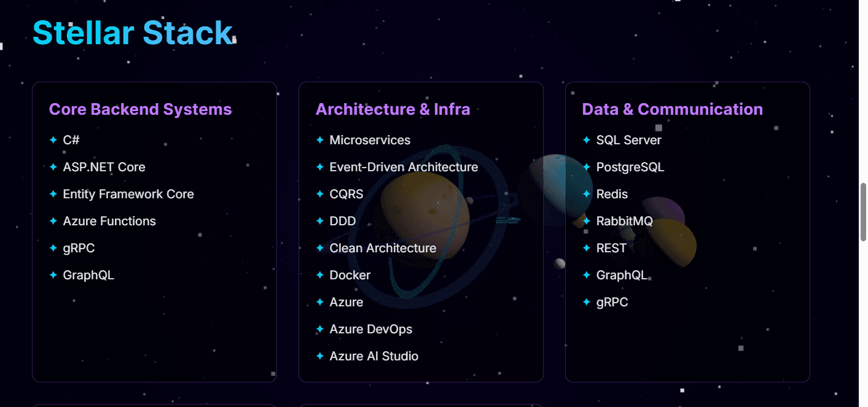
Task: Click the REST entry under Data & Communication
Action: tap(611, 247)
